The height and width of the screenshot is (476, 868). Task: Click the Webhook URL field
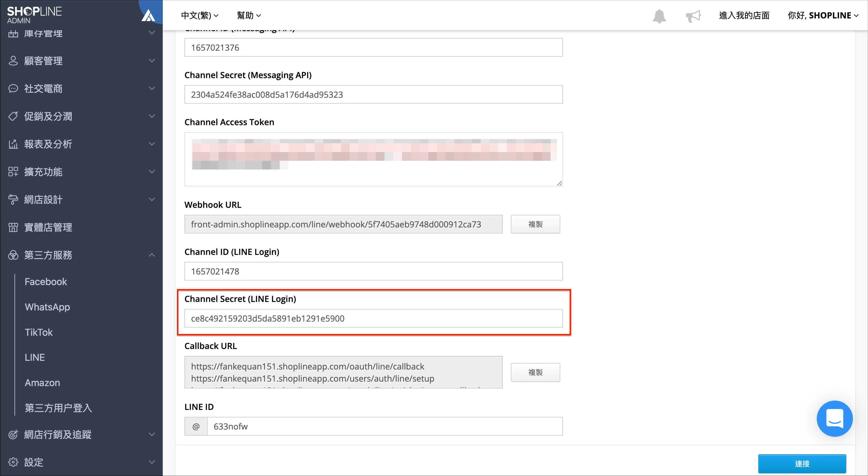point(343,224)
